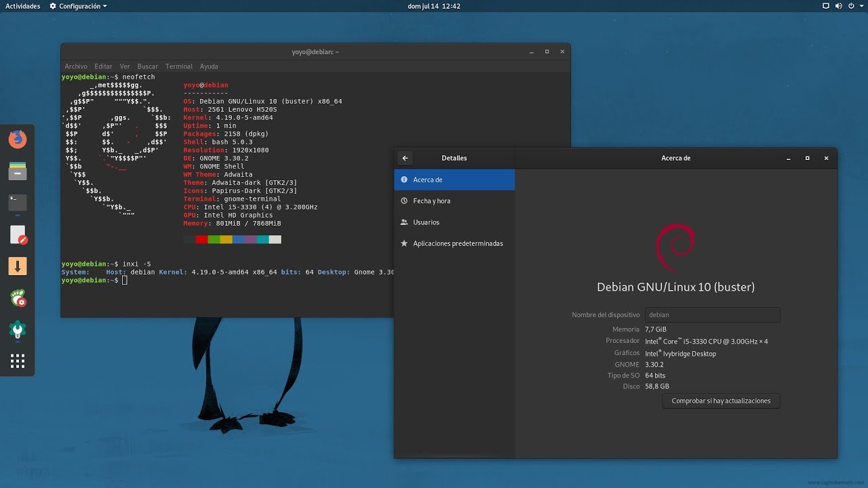Select Aplicaciones predeterminadas in sidebar
The height and width of the screenshot is (488, 868).
click(x=454, y=243)
